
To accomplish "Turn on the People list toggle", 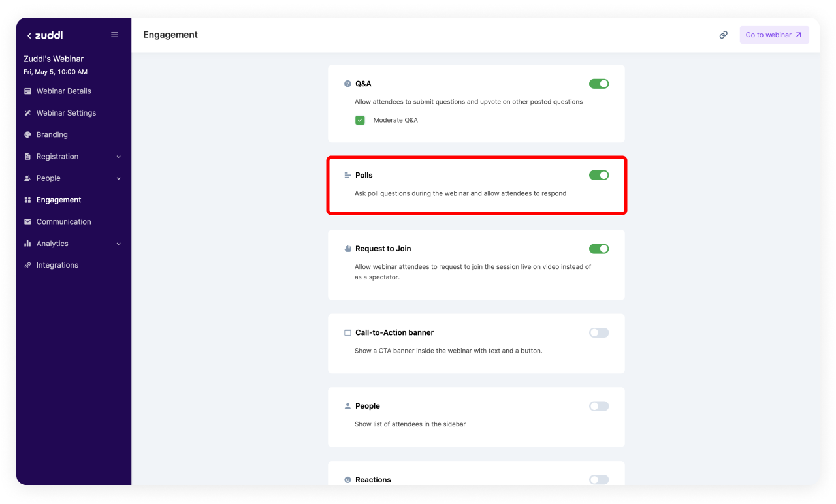I will pos(598,406).
